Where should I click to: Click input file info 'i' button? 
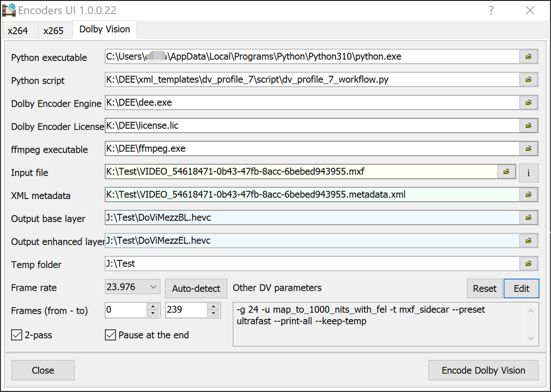pyautogui.click(x=528, y=173)
